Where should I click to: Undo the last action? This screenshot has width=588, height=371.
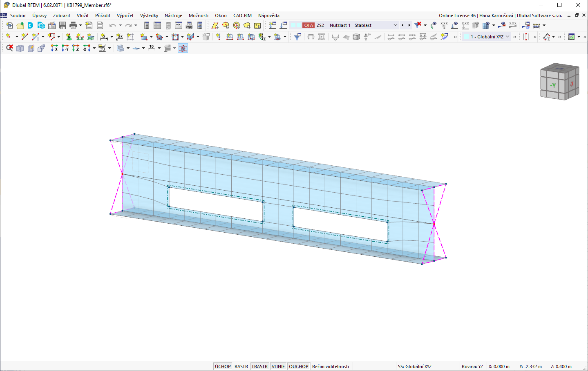pos(112,25)
